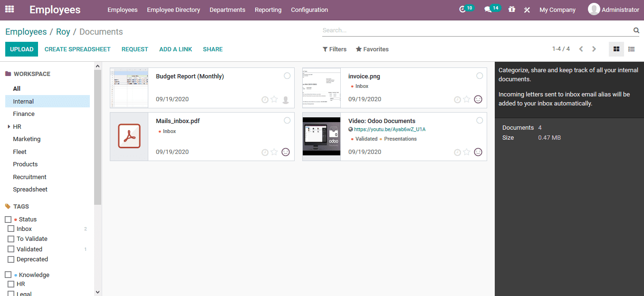Check the Inbox tag filter

click(x=11, y=229)
